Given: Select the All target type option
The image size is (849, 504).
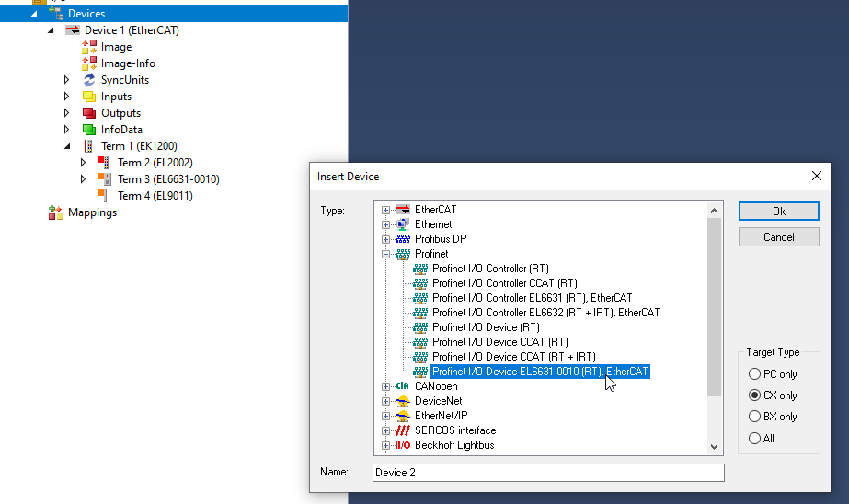Looking at the screenshot, I should pyautogui.click(x=755, y=439).
